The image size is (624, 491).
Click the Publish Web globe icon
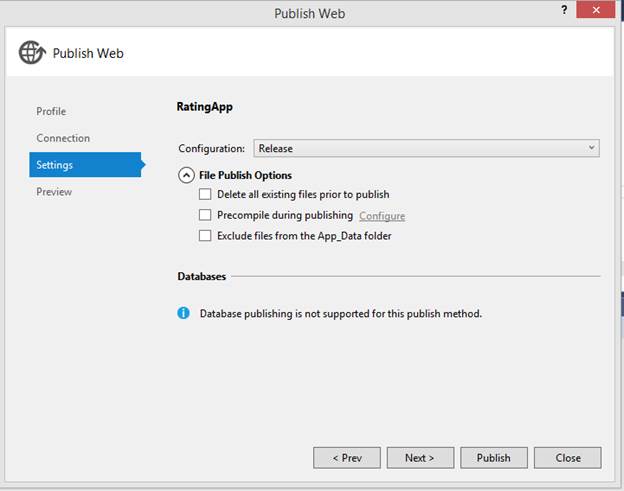(x=32, y=53)
